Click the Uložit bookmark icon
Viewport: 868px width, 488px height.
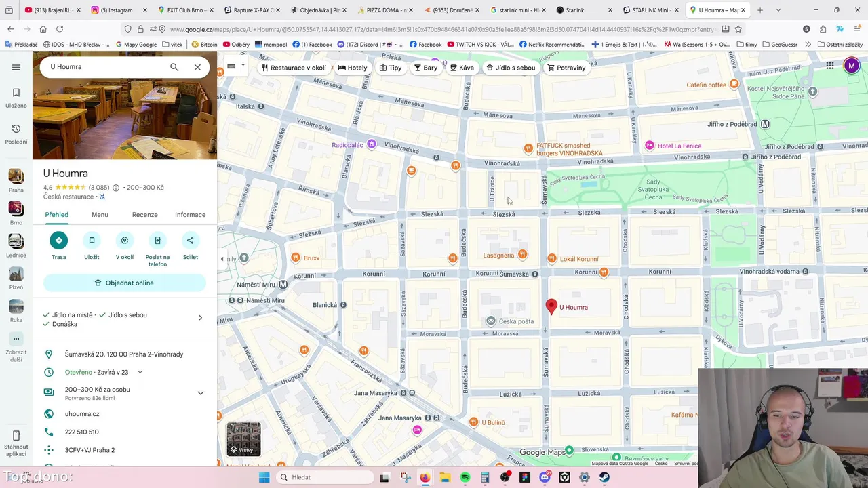[92, 240]
